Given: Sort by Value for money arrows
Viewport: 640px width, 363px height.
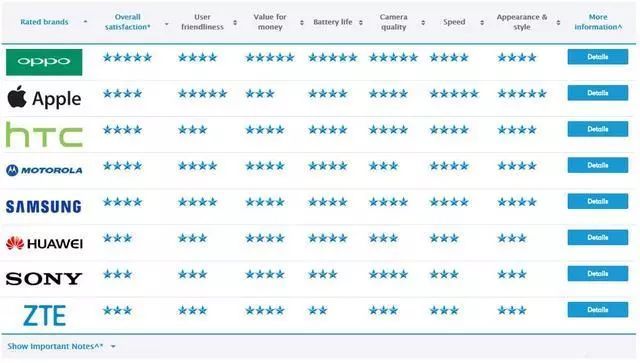Looking at the screenshot, I should tap(302, 22).
